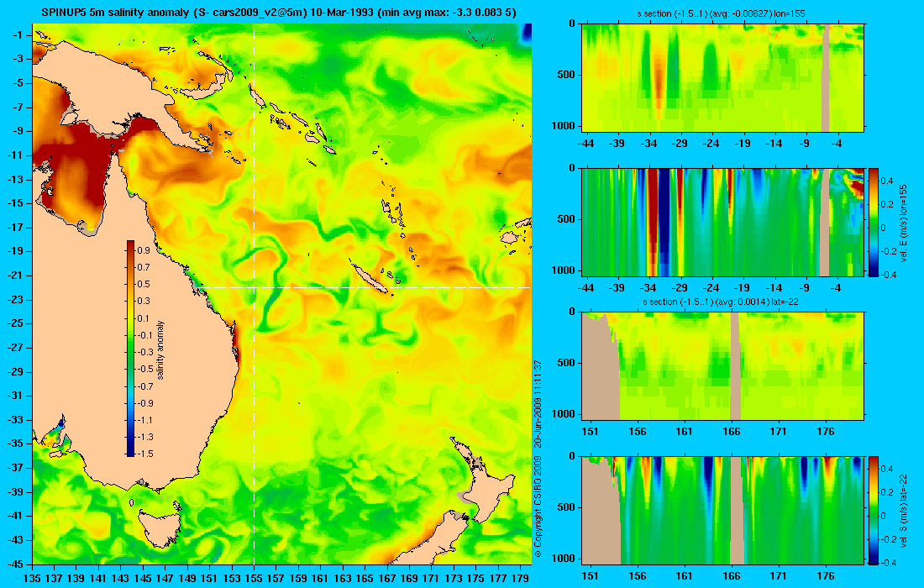Click the vertical dashed line at longitude 155
Screen dimensions: 924x588
pyautogui.click(x=254, y=294)
